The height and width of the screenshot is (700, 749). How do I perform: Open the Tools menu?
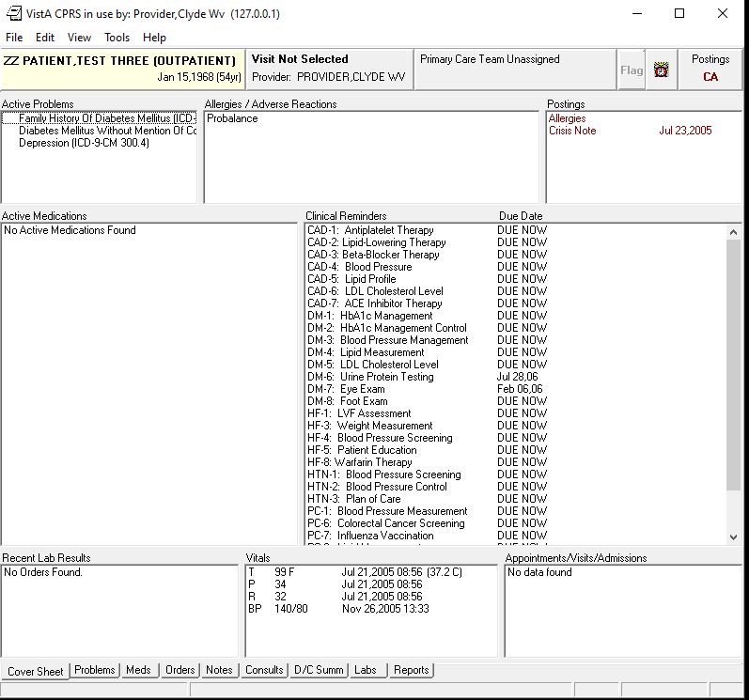[117, 38]
